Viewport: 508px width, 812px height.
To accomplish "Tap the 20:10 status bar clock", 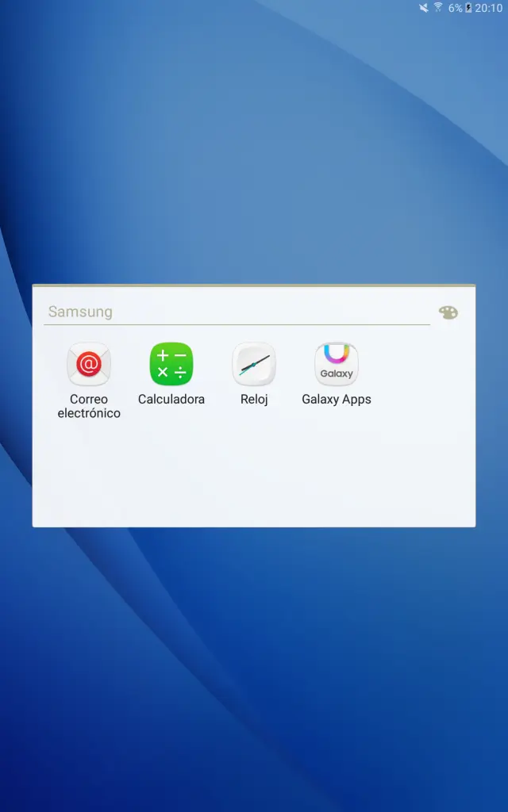I will pyautogui.click(x=489, y=8).
